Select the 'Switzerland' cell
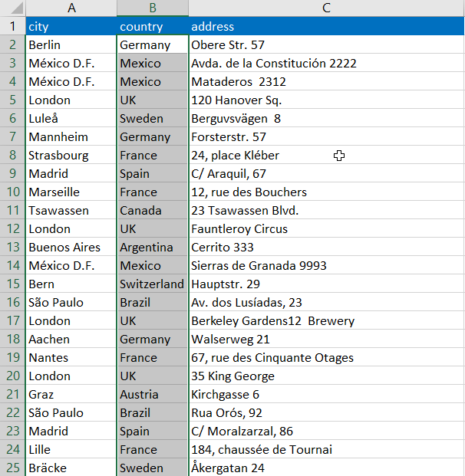 tap(153, 284)
